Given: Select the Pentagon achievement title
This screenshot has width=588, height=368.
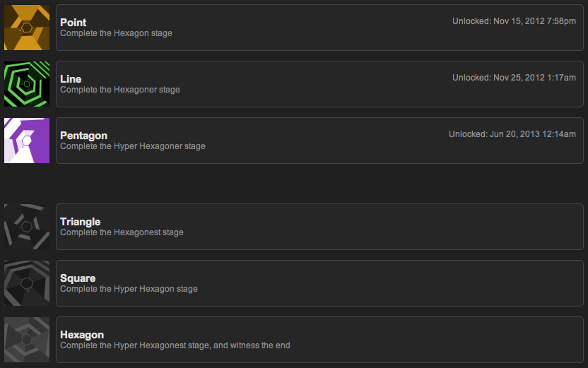Looking at the screenshot, I should [x=83, y=136].
